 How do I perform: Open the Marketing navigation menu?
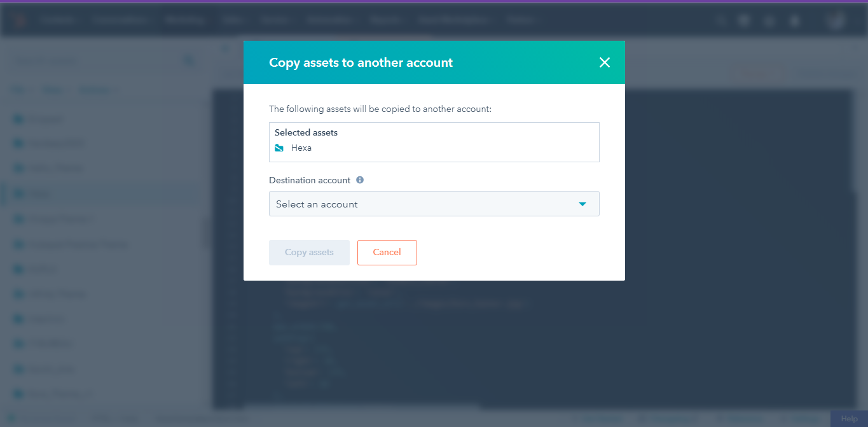184,20
